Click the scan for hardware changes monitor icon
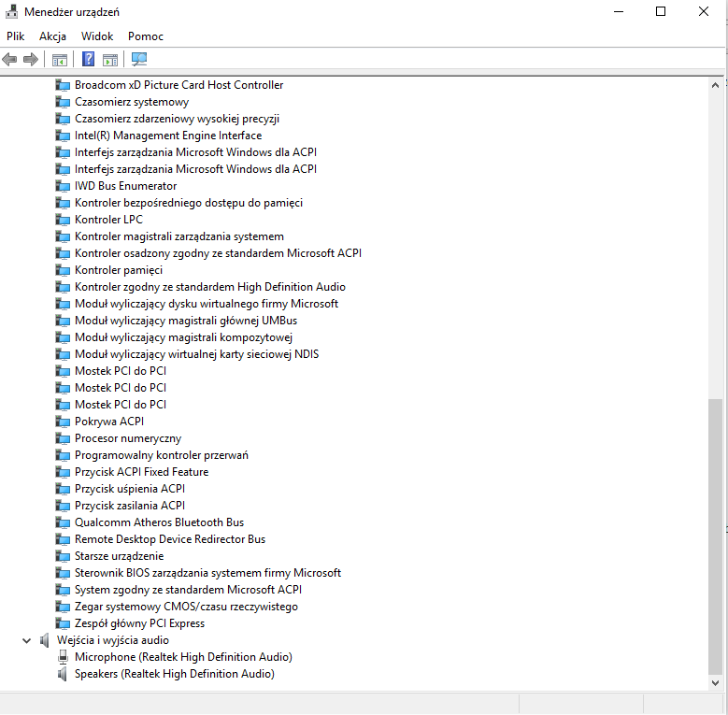Screen dimensions: 728x715 [139, 59]
